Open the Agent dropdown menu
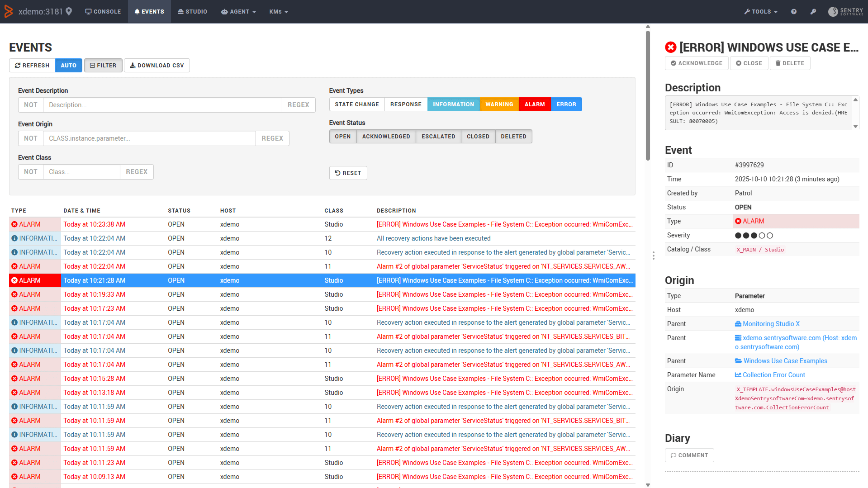 point(238,12)
